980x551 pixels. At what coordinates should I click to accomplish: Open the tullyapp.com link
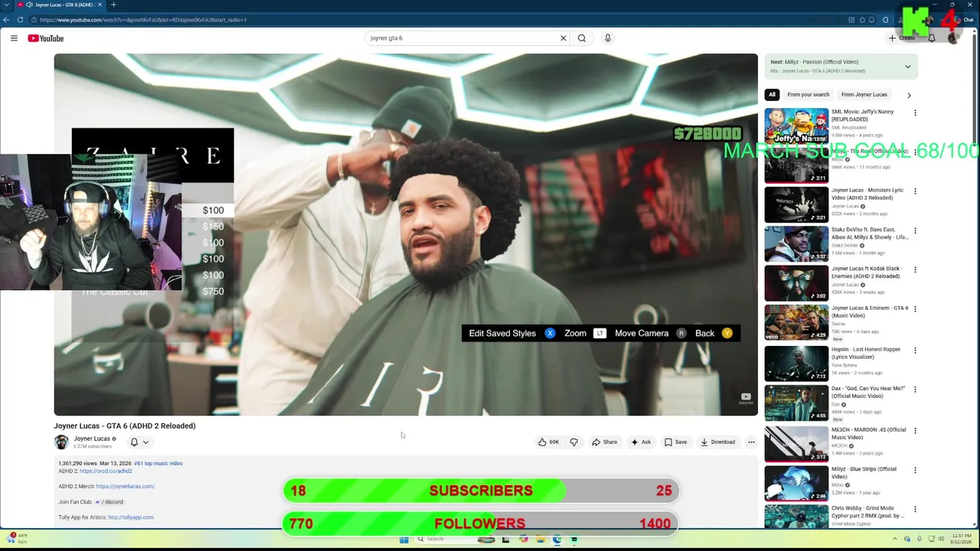coord(131,517)
